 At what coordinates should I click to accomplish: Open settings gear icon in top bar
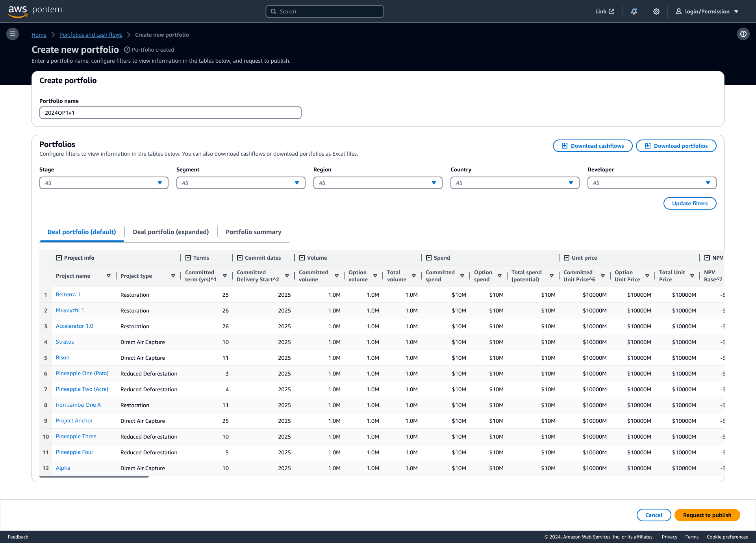656,11
